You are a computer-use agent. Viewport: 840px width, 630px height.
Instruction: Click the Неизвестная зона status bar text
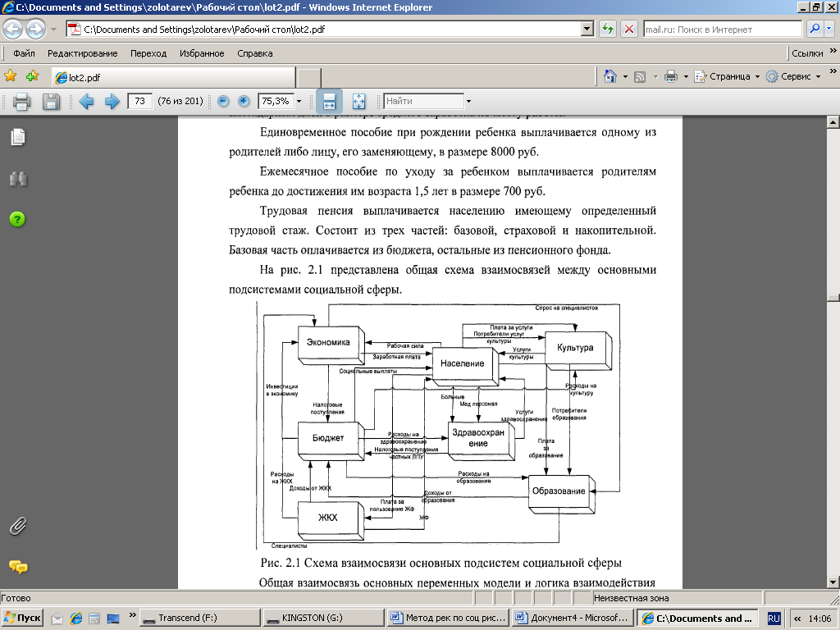pyautogui.click(x=631, y=598)
